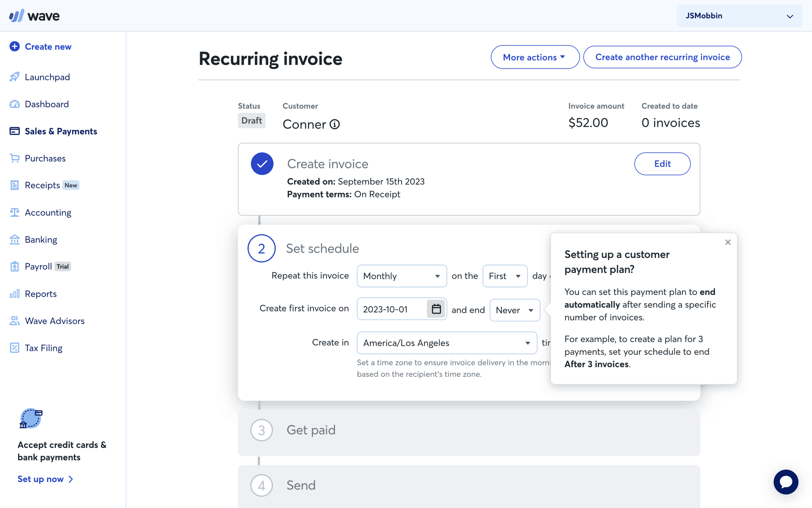The height and width of the screenshot is (508, 812).
Task: Click the Sales & Payments card icon
Action: (x=14, y=131)
